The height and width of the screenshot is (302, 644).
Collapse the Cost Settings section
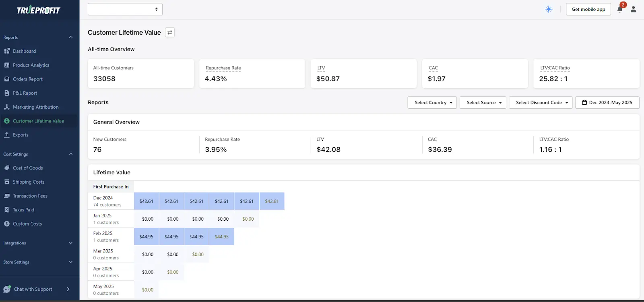pyautogui.click(x=71, y=154)
